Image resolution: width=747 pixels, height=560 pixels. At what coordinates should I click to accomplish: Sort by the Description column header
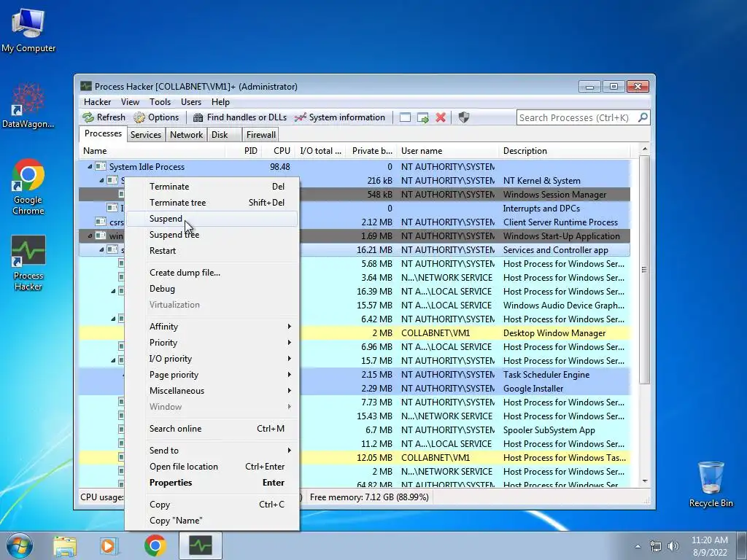coord(565,151)
